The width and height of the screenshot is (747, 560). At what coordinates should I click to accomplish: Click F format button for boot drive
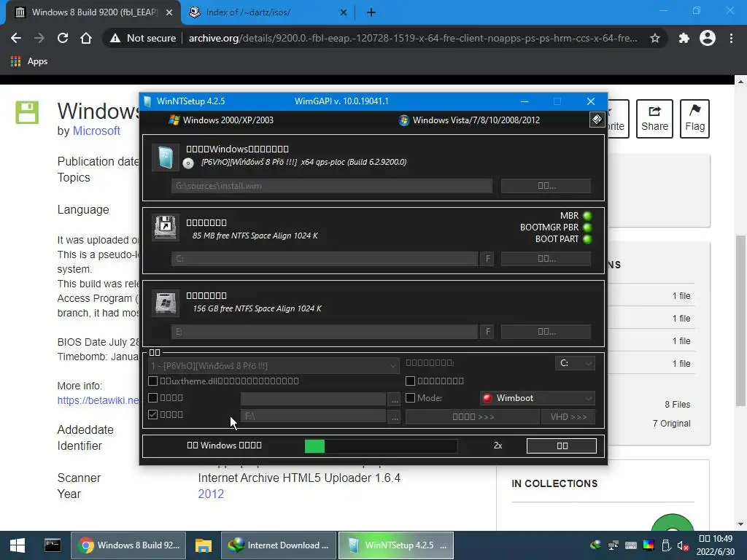[x=487, y=259]
